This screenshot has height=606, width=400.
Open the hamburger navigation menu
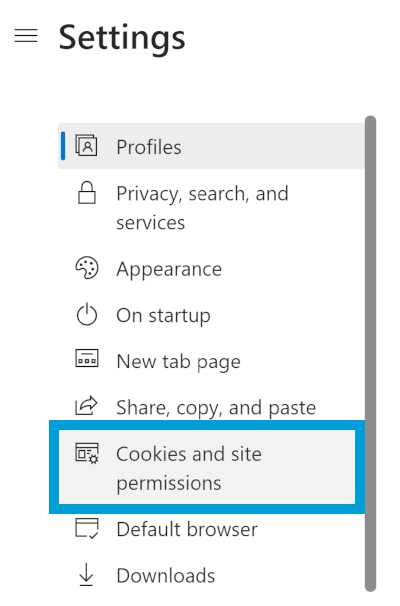tap(26, 36)
